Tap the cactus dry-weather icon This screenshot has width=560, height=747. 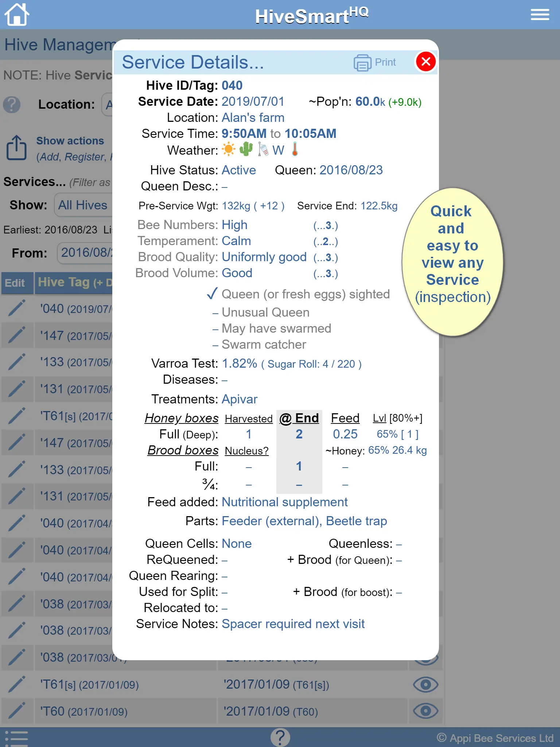pyautogui.click(x=246, y=149)
